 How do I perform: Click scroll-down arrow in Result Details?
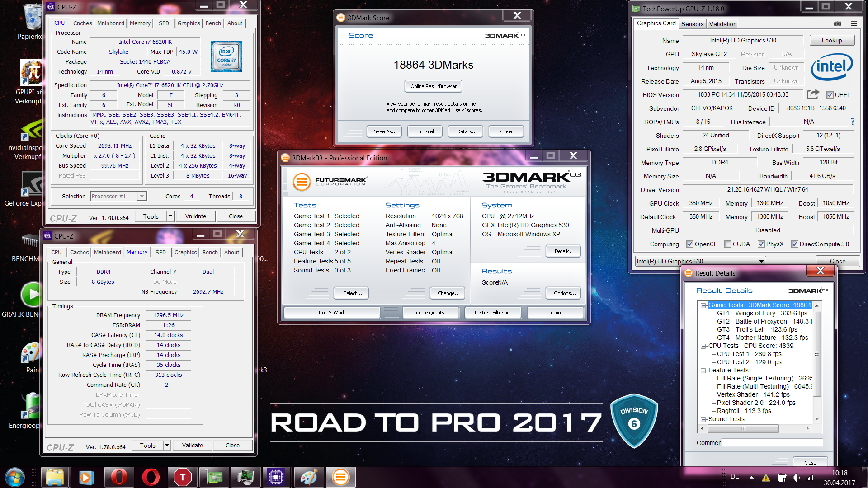[x=816, y=419]
